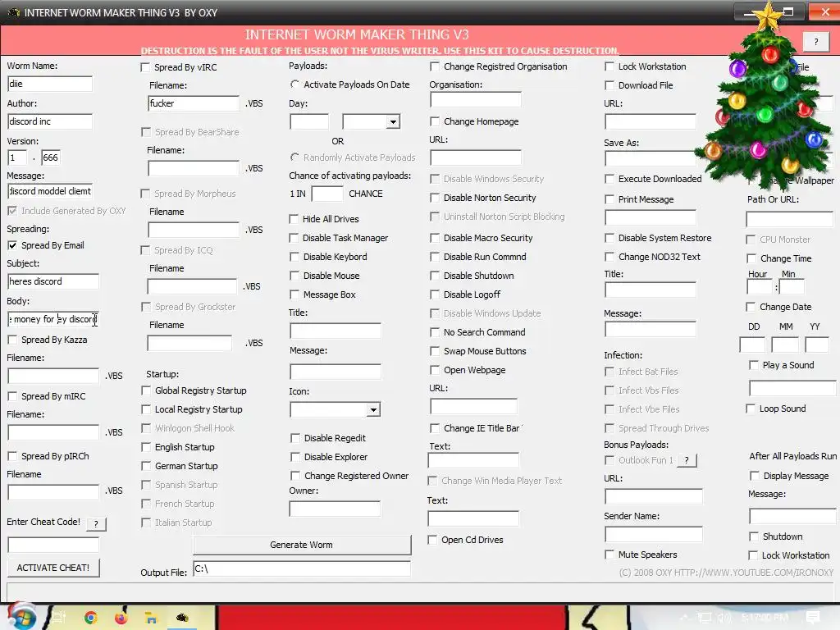This screenshot has height=630, width=840.
Task: Enable the Message Box payload checkbox
Action: tap(294, 294)
